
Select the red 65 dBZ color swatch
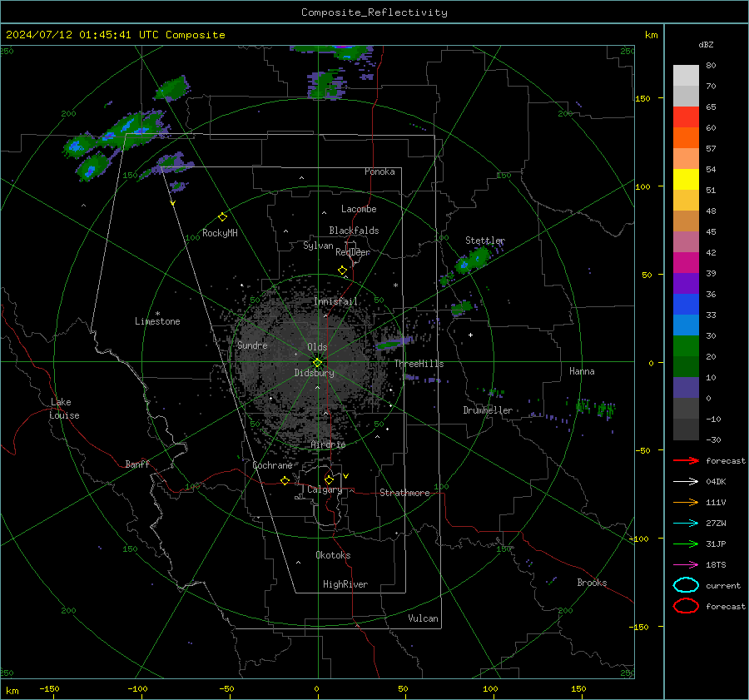point(686,117)
